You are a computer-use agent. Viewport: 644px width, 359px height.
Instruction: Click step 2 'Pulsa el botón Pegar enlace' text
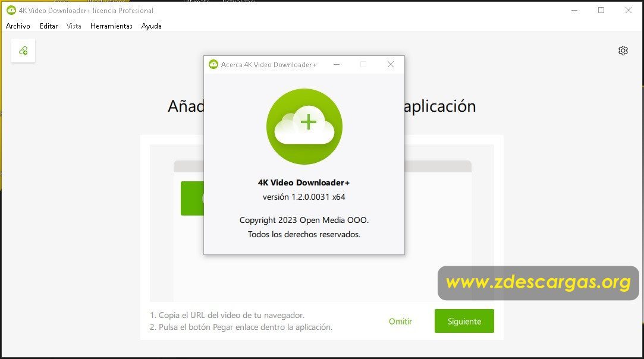click(241, 327)
